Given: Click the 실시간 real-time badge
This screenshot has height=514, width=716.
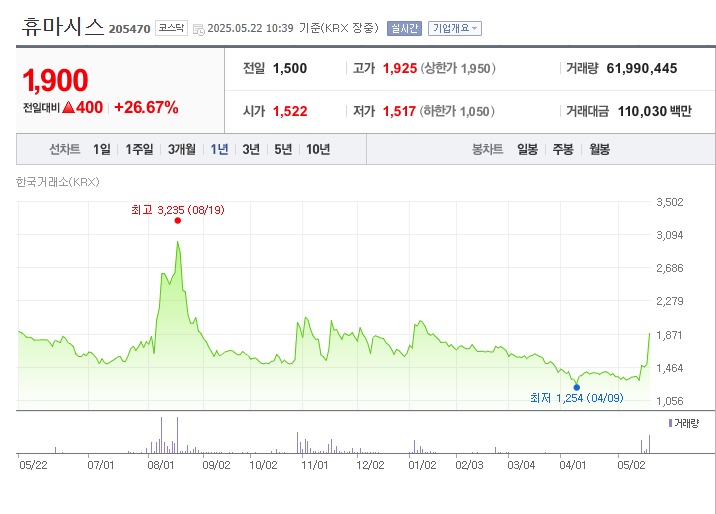Looking at the screenshot, I should tap(404, 28).
